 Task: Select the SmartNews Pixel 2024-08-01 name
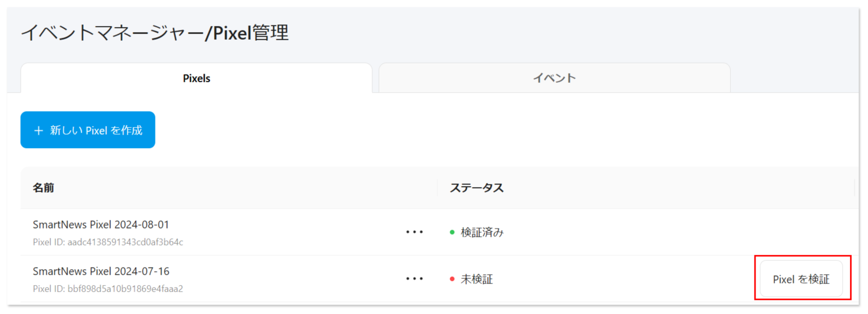[x=101, y=225]
